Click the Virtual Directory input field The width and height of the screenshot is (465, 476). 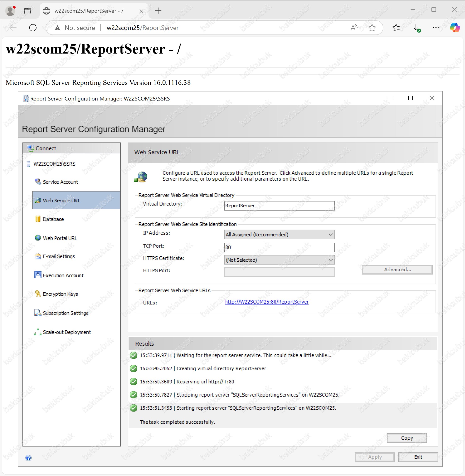(x=279, y=206)
